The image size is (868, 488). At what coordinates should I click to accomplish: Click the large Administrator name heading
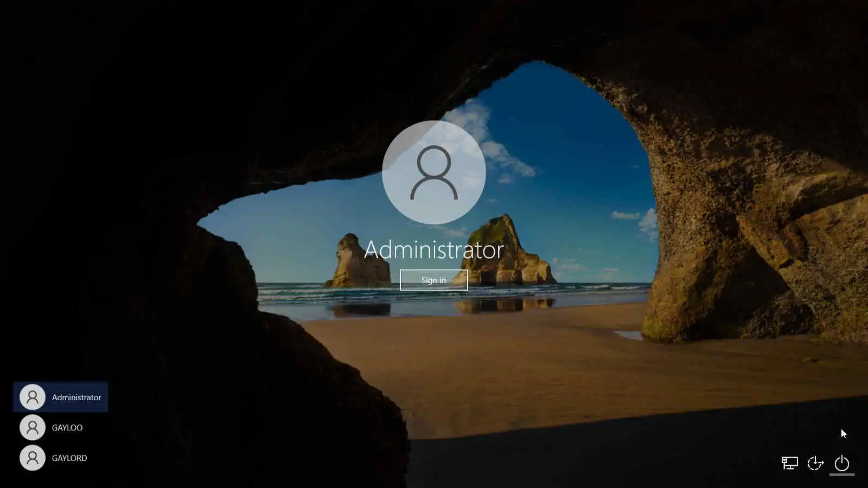coord(434,249)
